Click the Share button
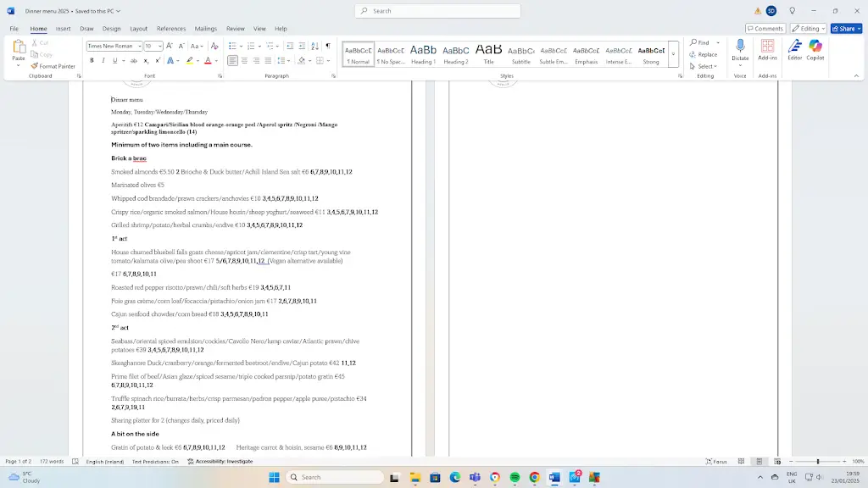 (846, 28)
